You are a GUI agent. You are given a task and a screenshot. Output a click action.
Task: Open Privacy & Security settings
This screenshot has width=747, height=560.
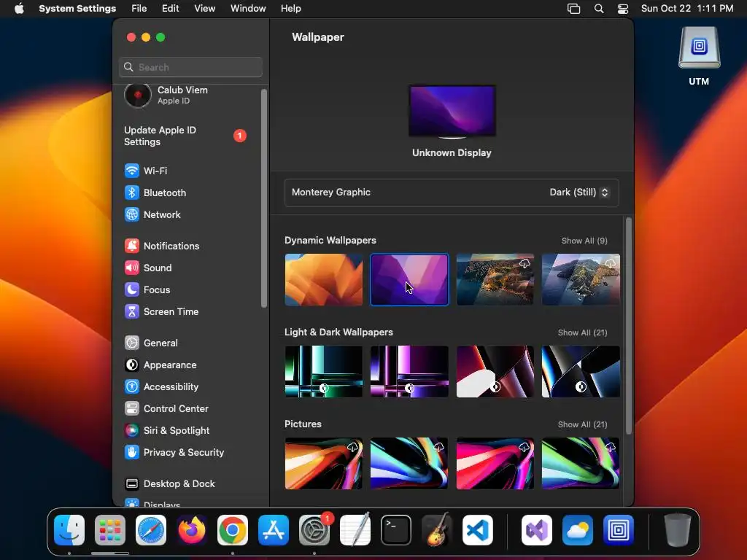pos(174,452)
